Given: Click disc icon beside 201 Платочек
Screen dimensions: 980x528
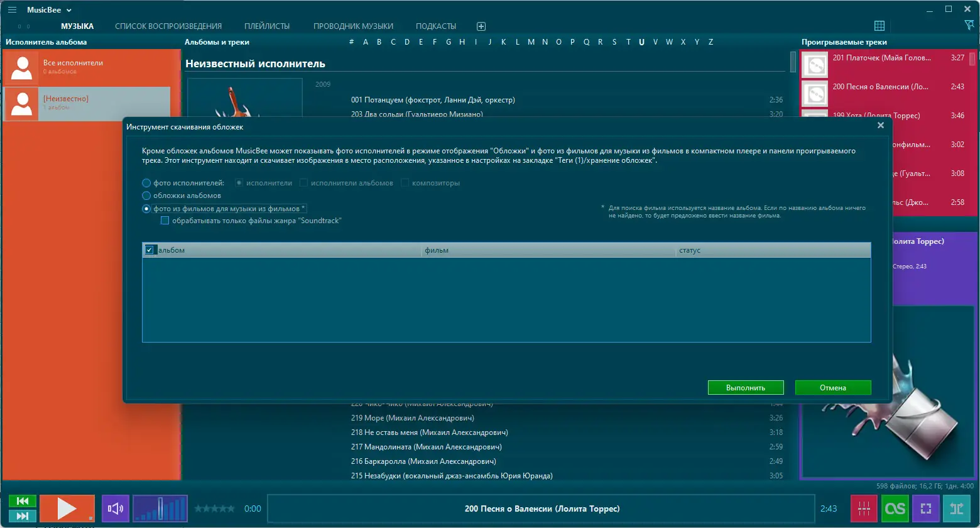Looking at the screenshot, I should click(x=815, y=65).
